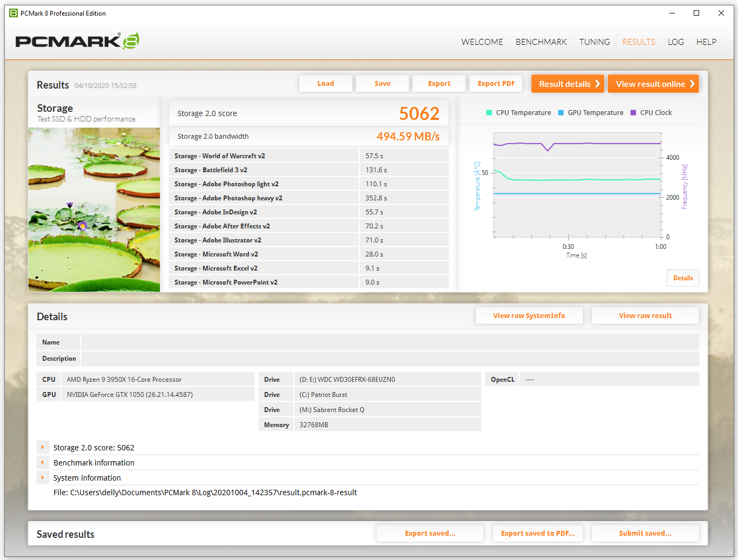Open Result details

point(567,84)
